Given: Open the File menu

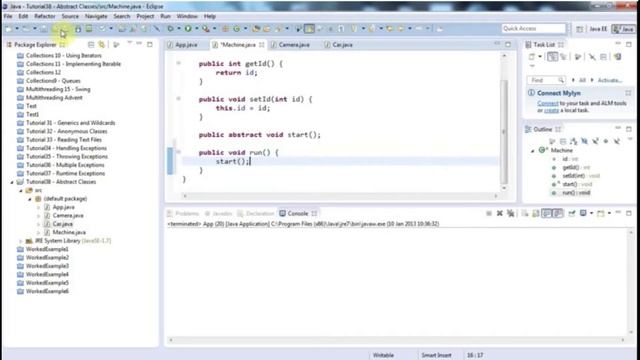Looking at the screenshot, I should point(8,16).
